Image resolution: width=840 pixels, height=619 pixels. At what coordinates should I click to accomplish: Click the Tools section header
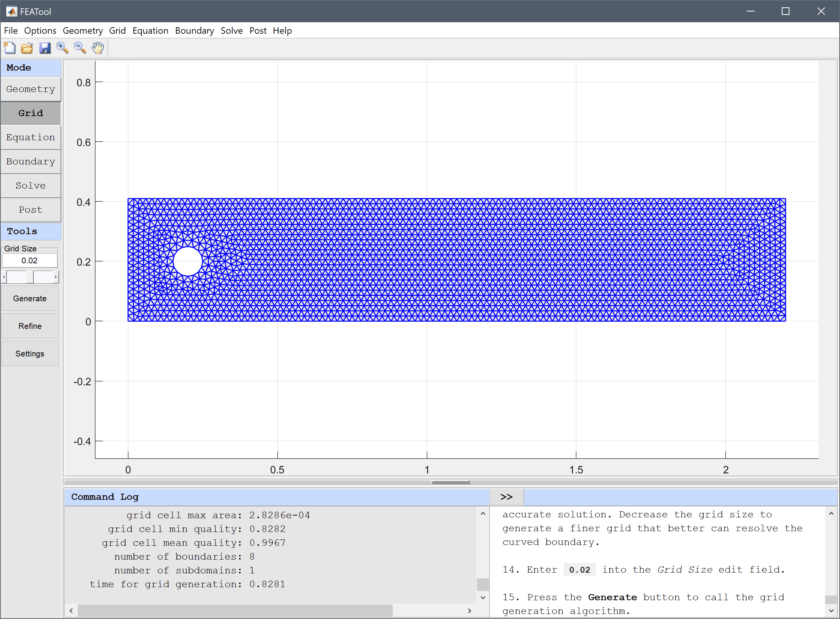pyautogui.click(x=31, y=232)
